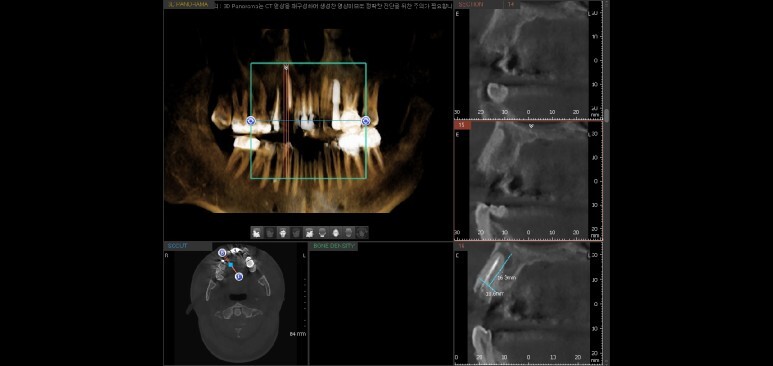Click the arrow marker atop the red section line

pos(286,67)
